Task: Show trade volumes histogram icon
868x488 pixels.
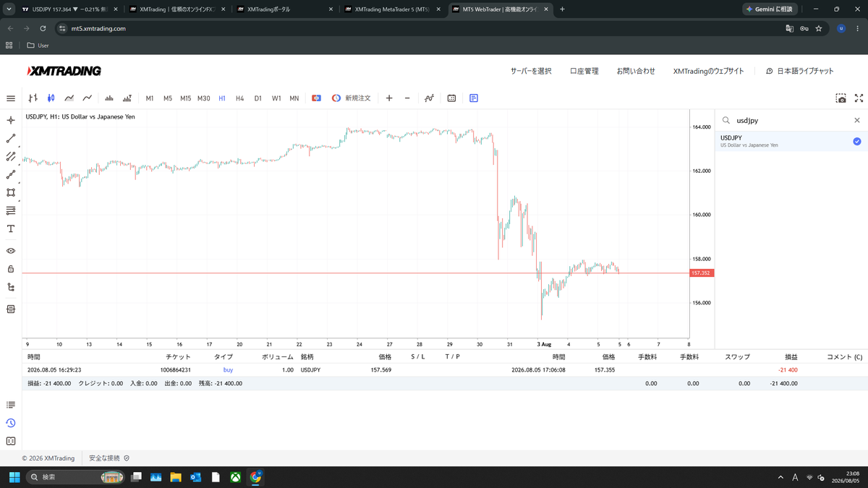Action: point(127,98)
